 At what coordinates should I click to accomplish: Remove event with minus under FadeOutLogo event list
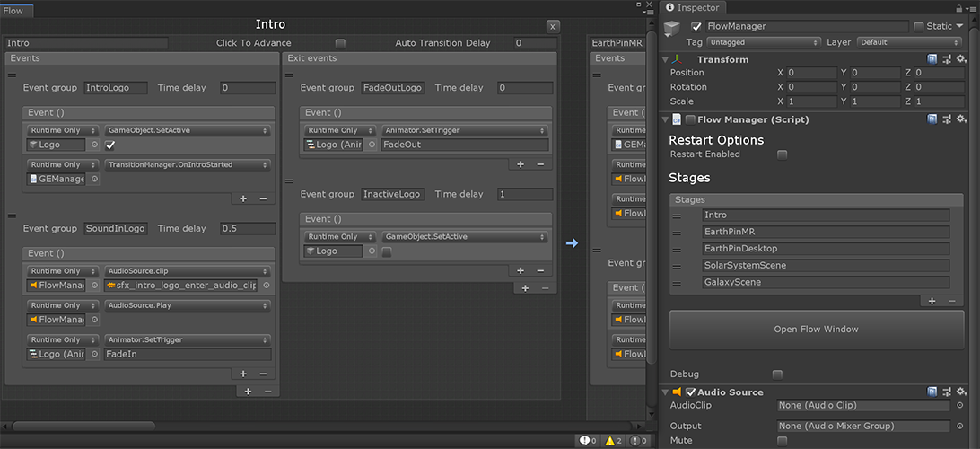540,163
